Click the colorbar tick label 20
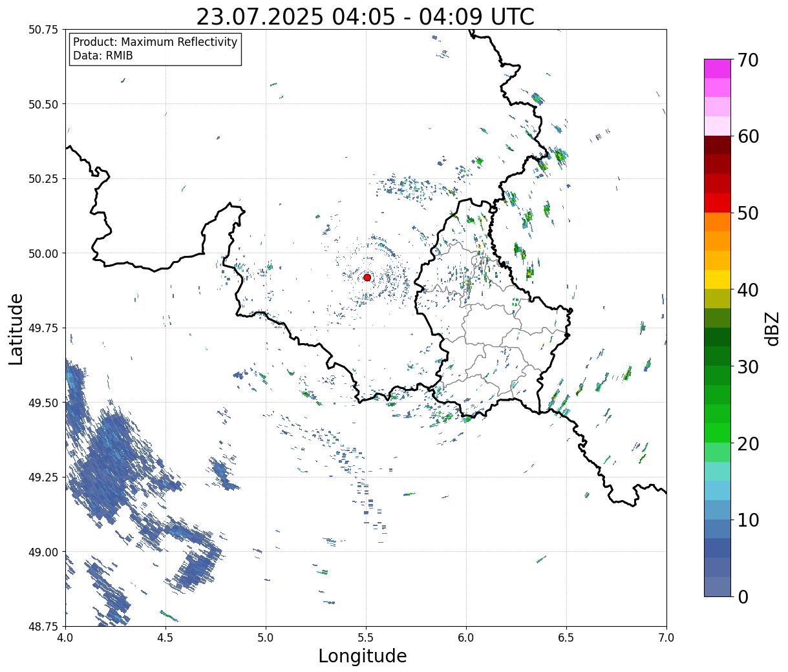 [x=748, y=444]
